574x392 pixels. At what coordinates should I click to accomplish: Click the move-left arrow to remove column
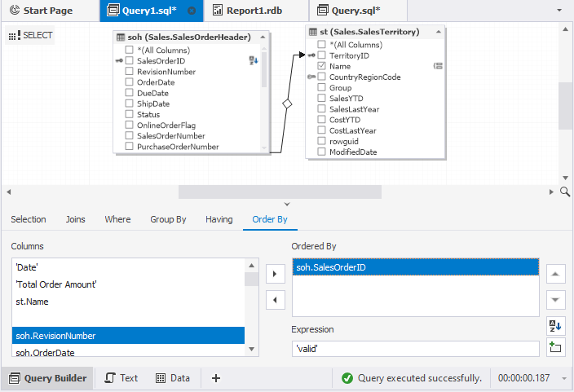(x=276, y=300)
